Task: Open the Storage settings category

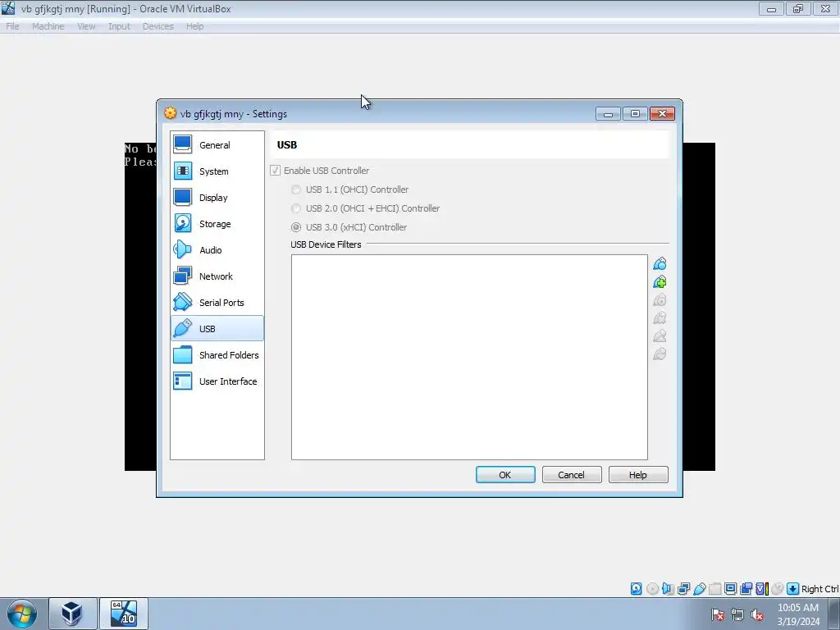Action: tap(217, 223)
